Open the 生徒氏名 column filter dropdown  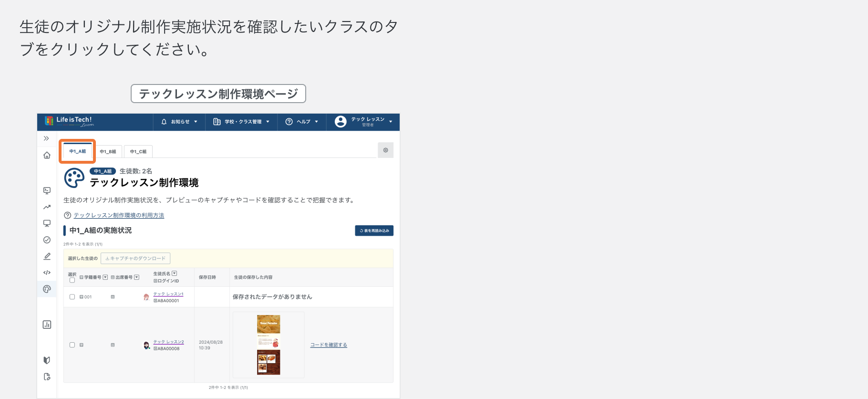click(175, 273)
